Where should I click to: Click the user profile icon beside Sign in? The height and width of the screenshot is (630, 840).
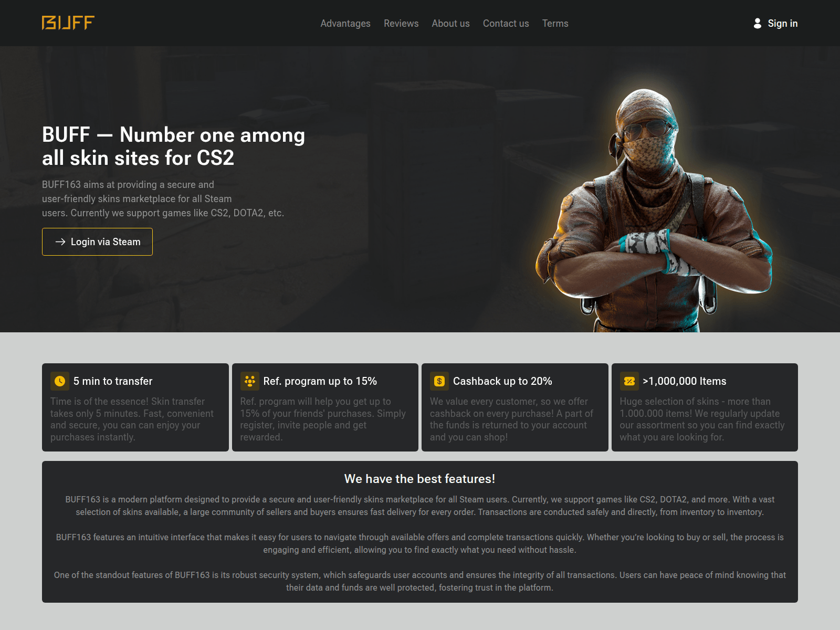point(757,23)
